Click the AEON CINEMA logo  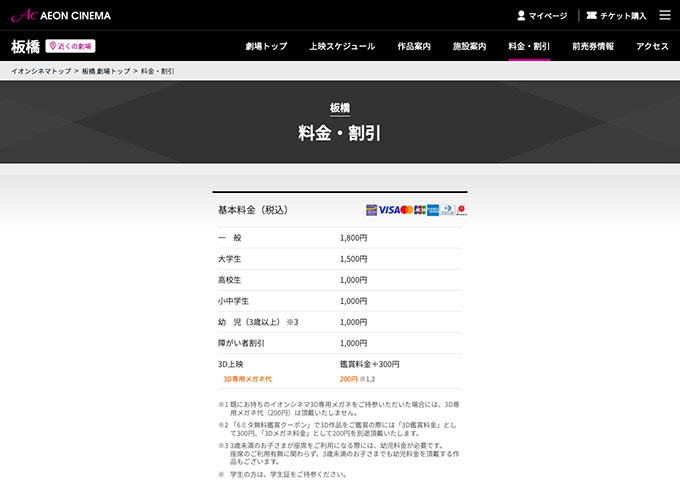tap(61, 16)
